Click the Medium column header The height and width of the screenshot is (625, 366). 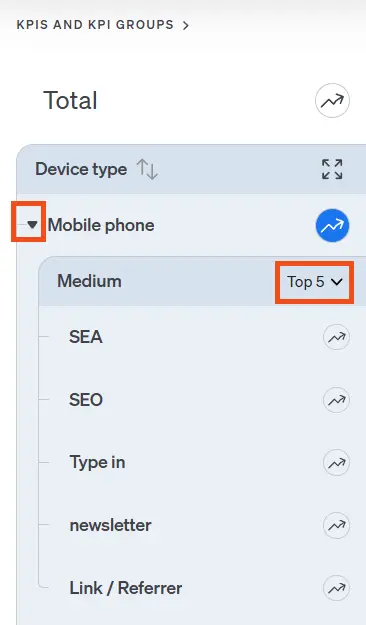tap(89, 281)
